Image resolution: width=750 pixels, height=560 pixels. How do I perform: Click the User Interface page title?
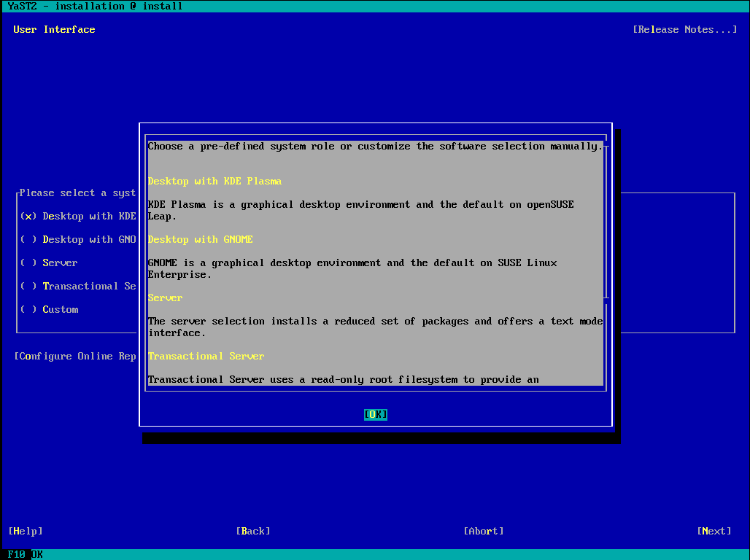tap(54, 30)
